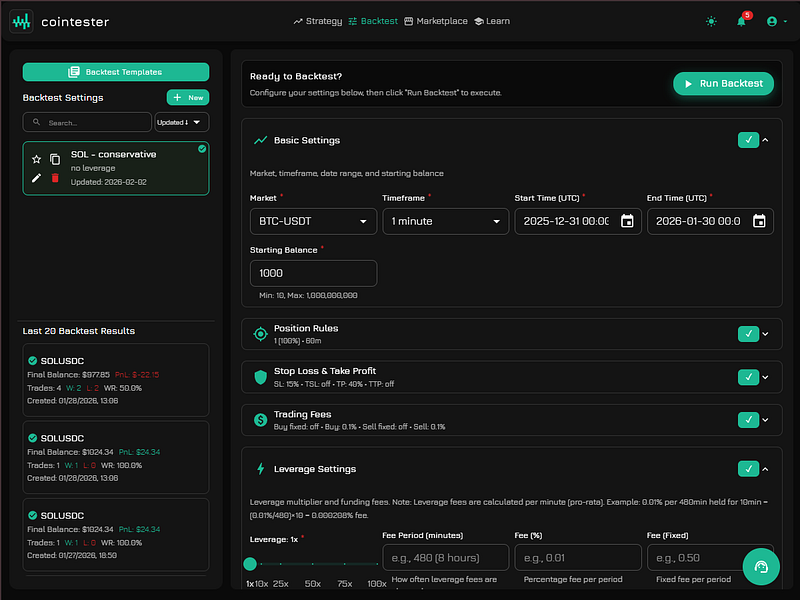Open the Market BTC-USDT dropdown
The image size is (800, 600).
point(313,221)
